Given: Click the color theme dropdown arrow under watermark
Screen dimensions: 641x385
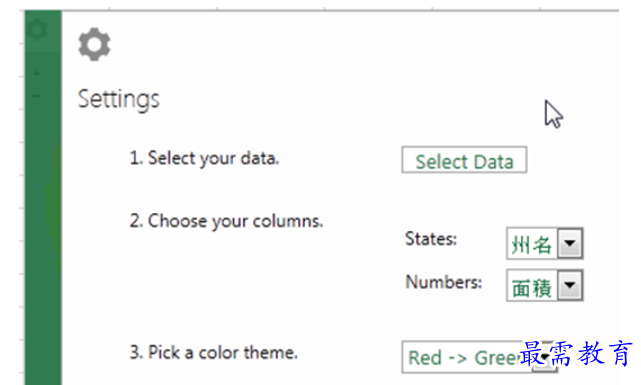Looking at the screenshot, I should 545,357.
